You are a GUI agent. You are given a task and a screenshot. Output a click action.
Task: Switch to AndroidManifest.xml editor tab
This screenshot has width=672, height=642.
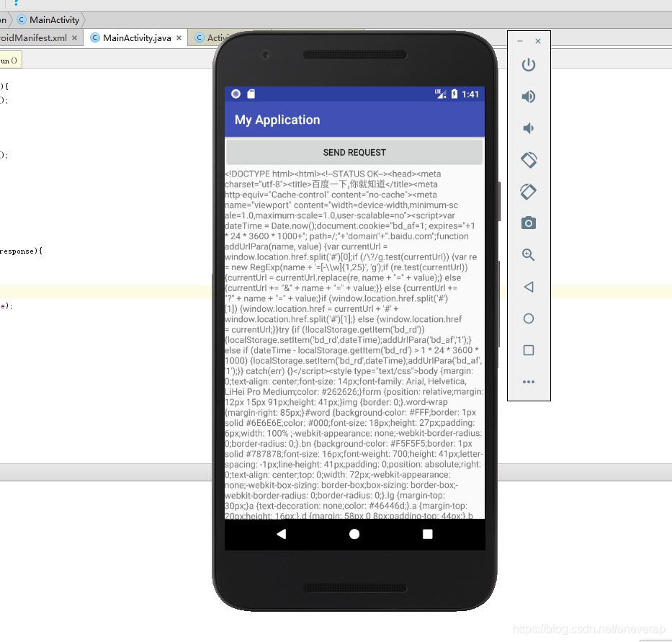(33, 37)
